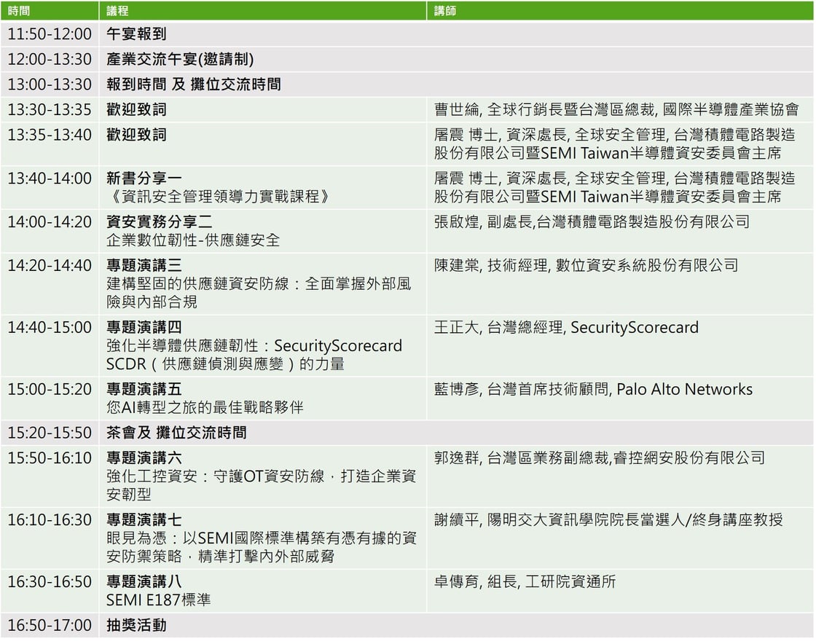Click the 時間 column header

coord(50,10)
